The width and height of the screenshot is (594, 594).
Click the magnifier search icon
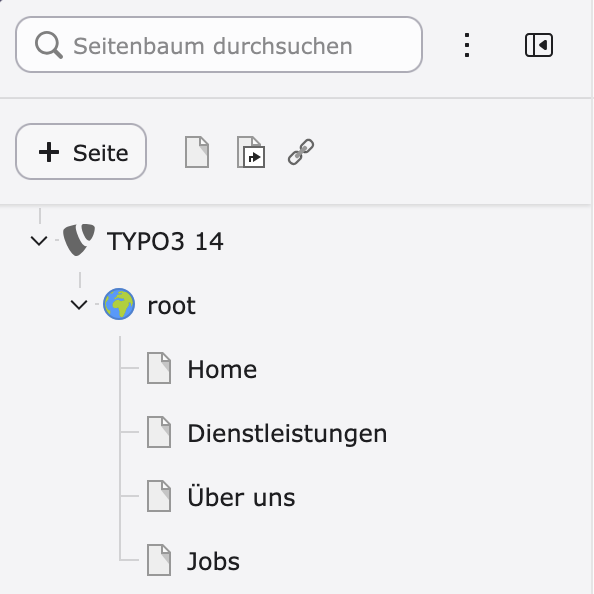[x=48, y=45]
